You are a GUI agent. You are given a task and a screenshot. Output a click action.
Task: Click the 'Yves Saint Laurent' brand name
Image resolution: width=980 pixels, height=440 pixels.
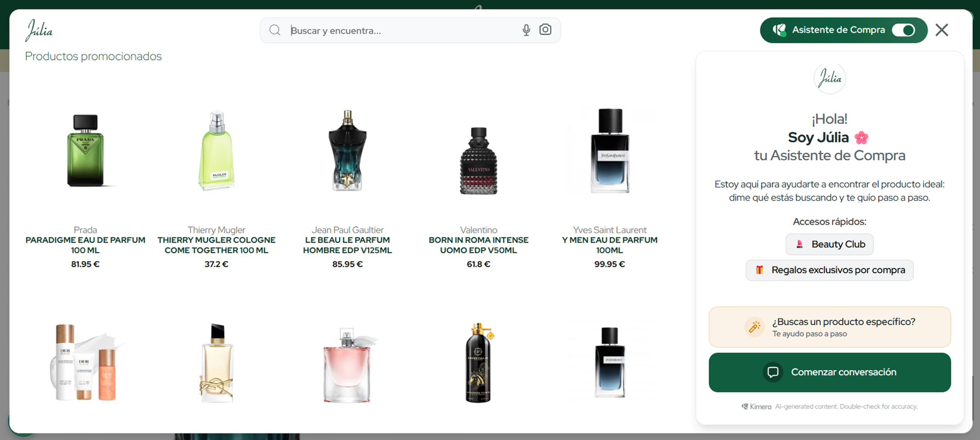click(x=610, y=230)
